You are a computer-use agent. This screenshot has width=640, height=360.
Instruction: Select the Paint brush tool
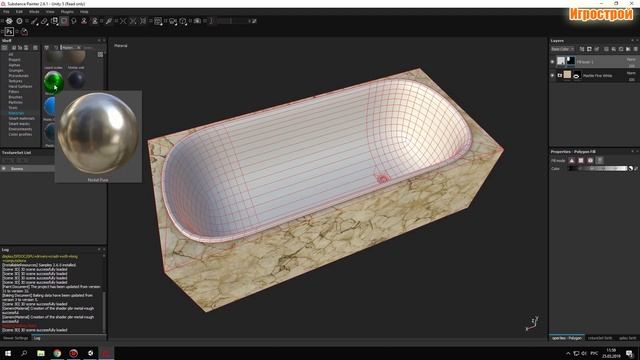click(x=34, y=21)
